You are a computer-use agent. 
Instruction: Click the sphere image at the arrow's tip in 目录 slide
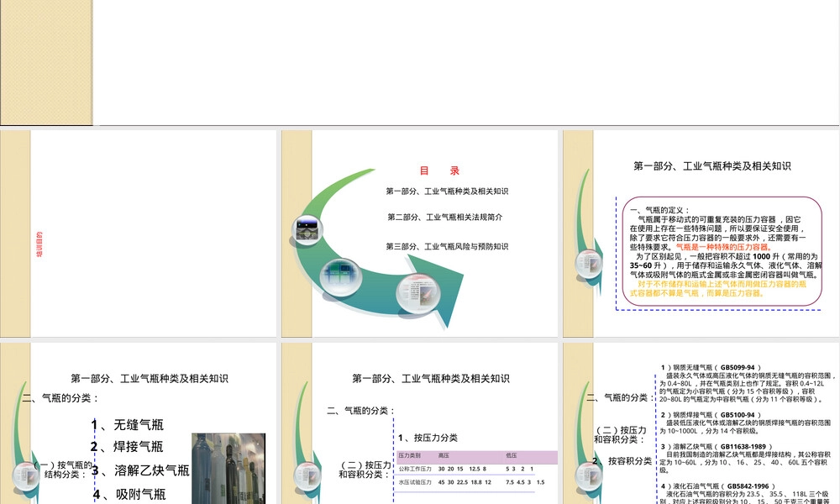coord(418,293)
